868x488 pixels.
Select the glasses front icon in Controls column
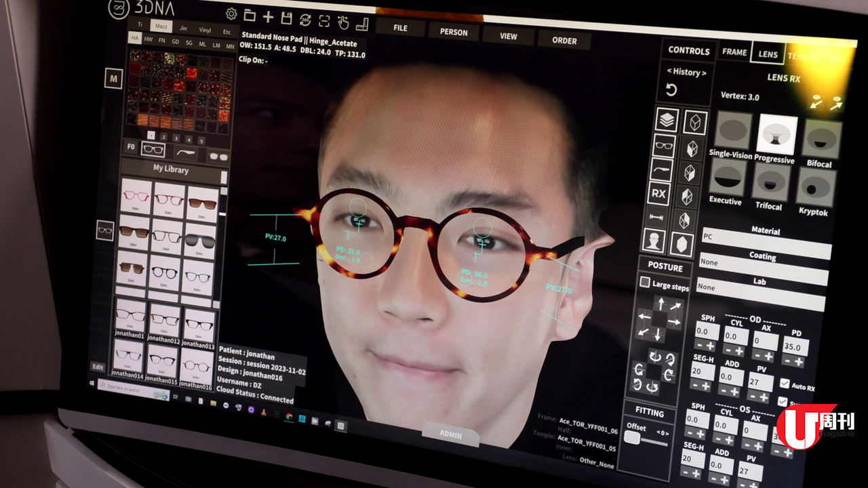(664, 145)
